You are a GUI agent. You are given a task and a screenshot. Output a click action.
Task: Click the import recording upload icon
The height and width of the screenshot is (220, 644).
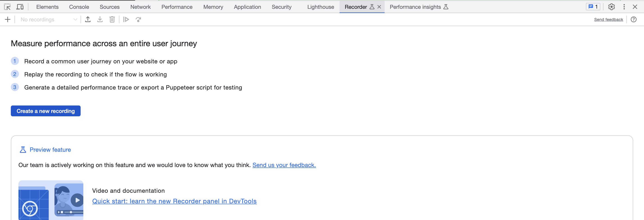(88, 20)
